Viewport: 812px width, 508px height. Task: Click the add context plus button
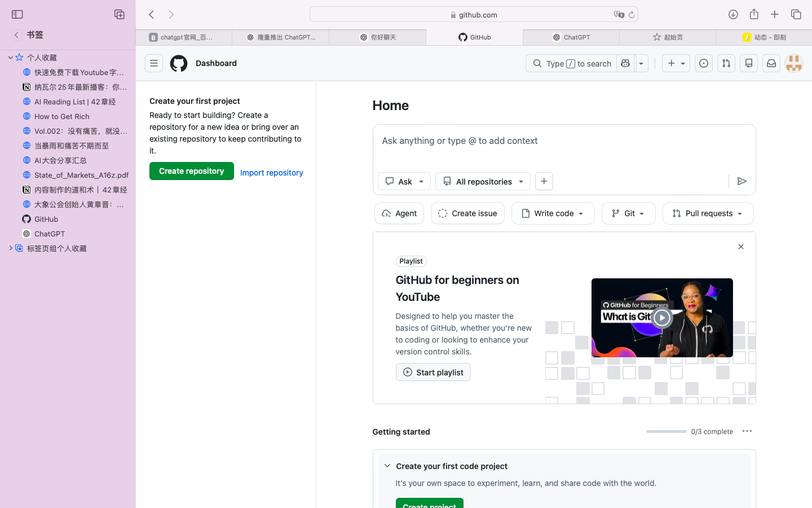544,181
